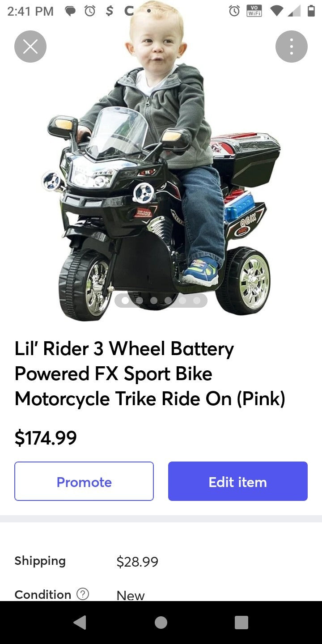
Task: Close the listing with X icon
Action: [x=30, y=47]
